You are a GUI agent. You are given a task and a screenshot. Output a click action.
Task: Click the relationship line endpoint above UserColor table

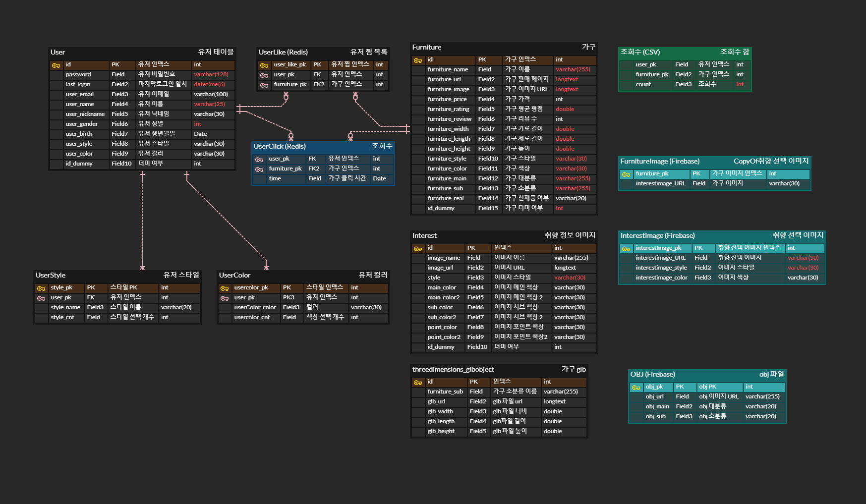pyautogui.click(x=266, y=267)
